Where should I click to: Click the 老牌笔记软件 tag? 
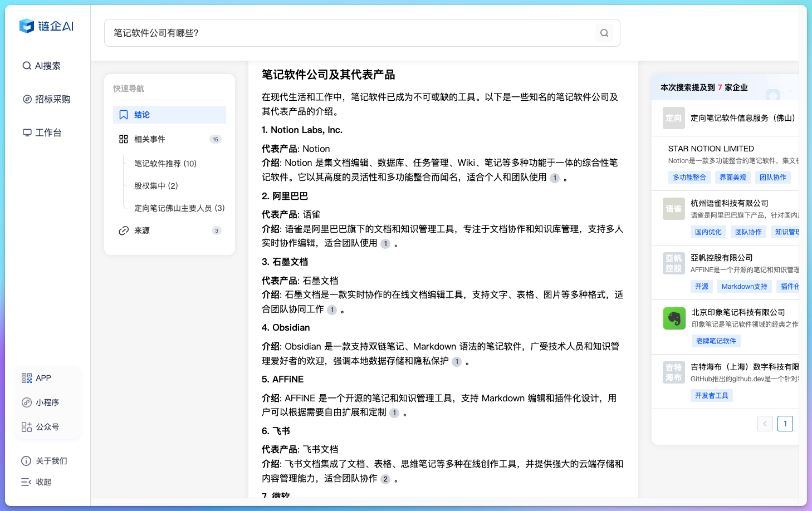coord(716,341)
